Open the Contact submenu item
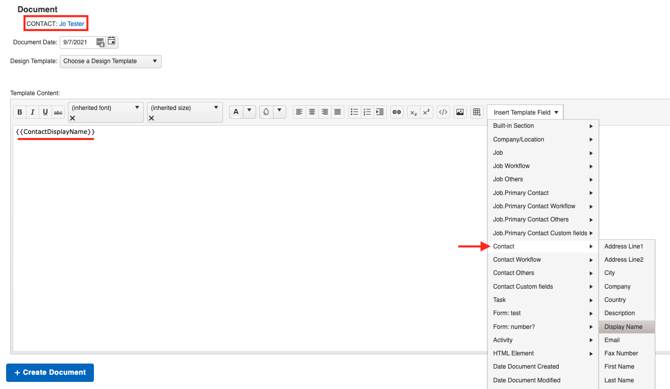This screenshot has width=670, height=389. click(x=543, y=246)
